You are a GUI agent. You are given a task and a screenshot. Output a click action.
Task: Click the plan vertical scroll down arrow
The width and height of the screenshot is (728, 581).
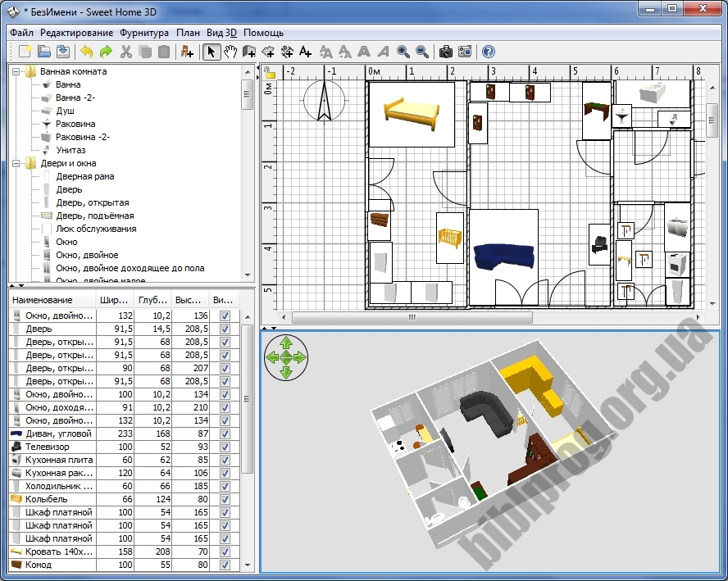[712, 304]
